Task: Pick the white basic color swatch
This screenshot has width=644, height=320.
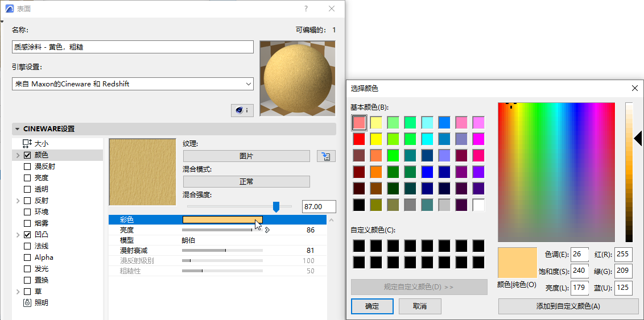Action: (x=478, y=205)
